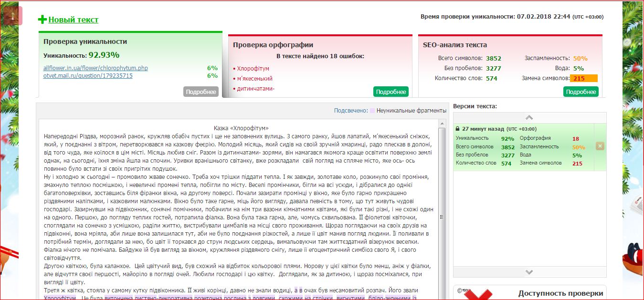Click the title Казка «Хлорофітум»

click(241, 128)
